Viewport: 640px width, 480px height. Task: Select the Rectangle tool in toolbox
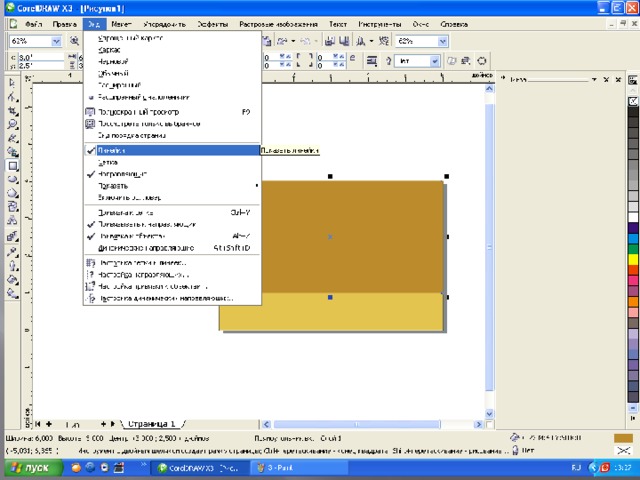12,166
